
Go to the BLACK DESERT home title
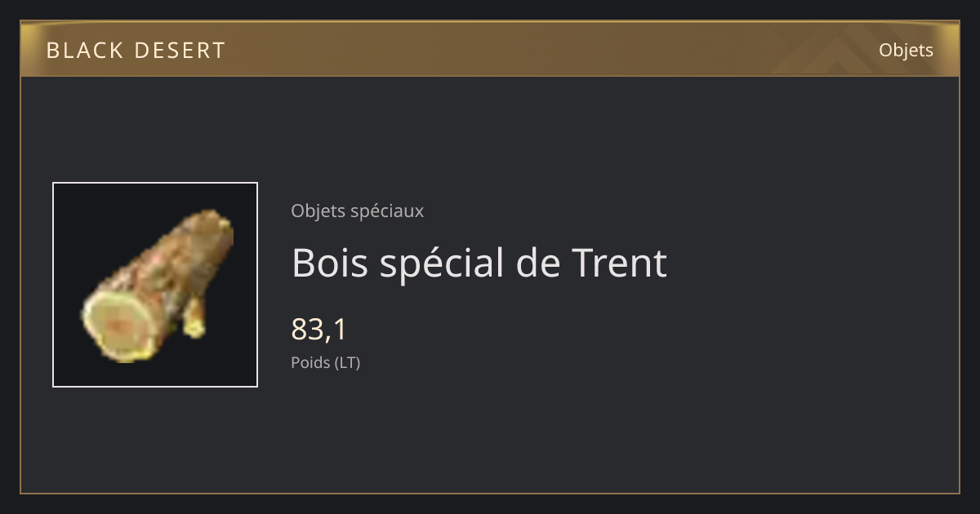click(136, 51)
